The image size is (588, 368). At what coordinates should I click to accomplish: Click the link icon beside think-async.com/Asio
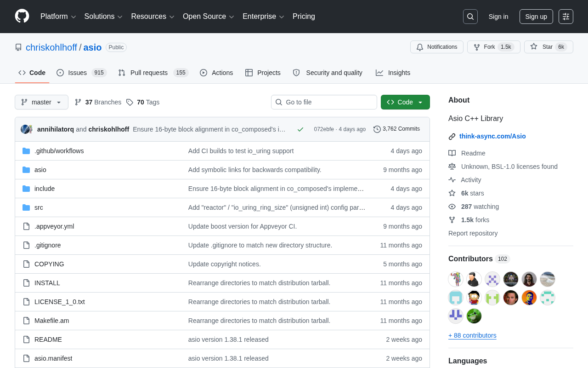coord(452,137)
